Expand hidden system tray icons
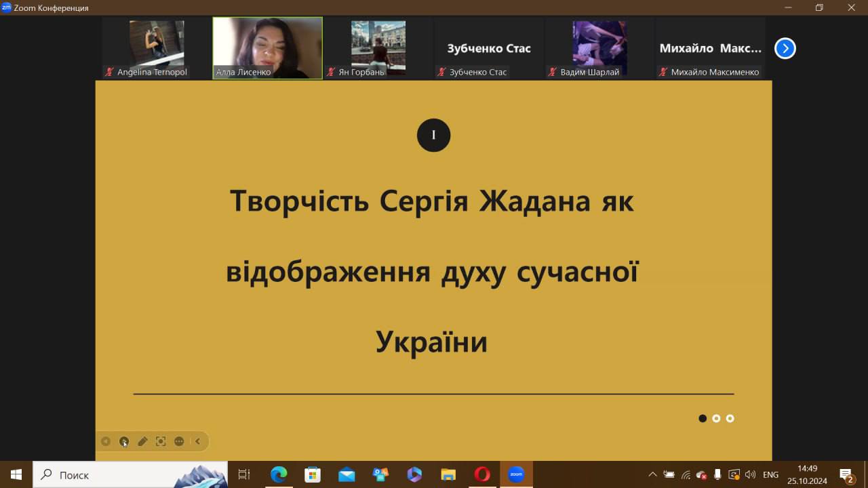868x488 pixels. 652,474
